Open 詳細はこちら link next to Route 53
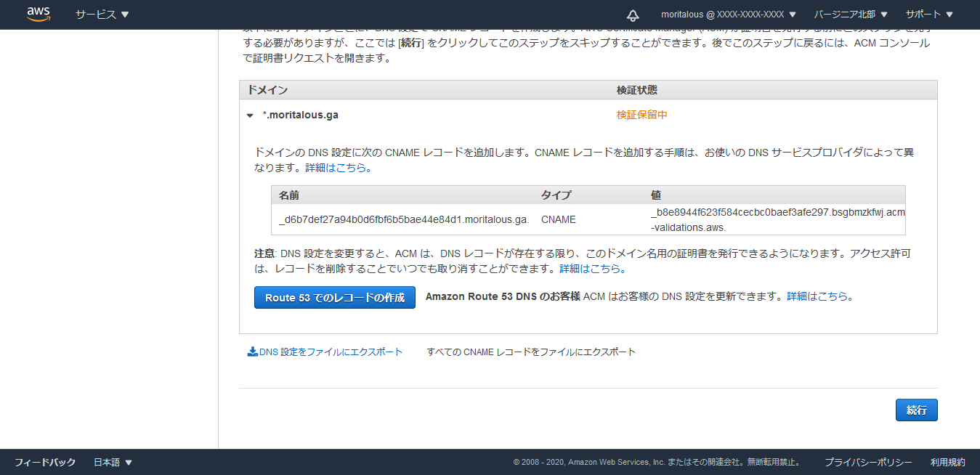The image size is (980, 475). [x=819, y=296]
